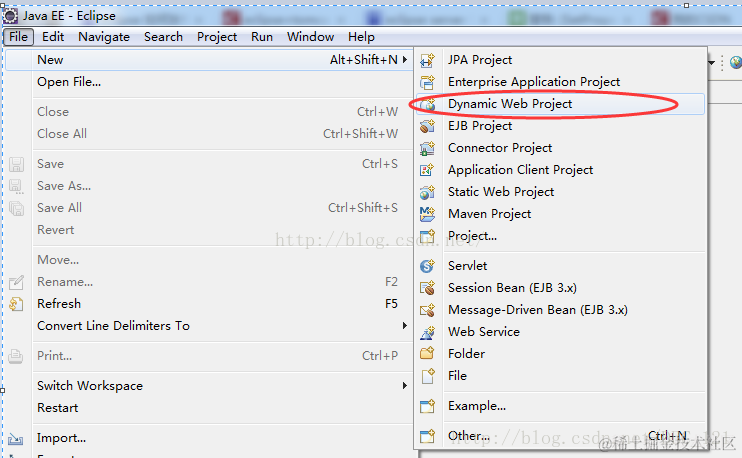Open the toolbar dropdown arrow near right edge

[711, 62]
